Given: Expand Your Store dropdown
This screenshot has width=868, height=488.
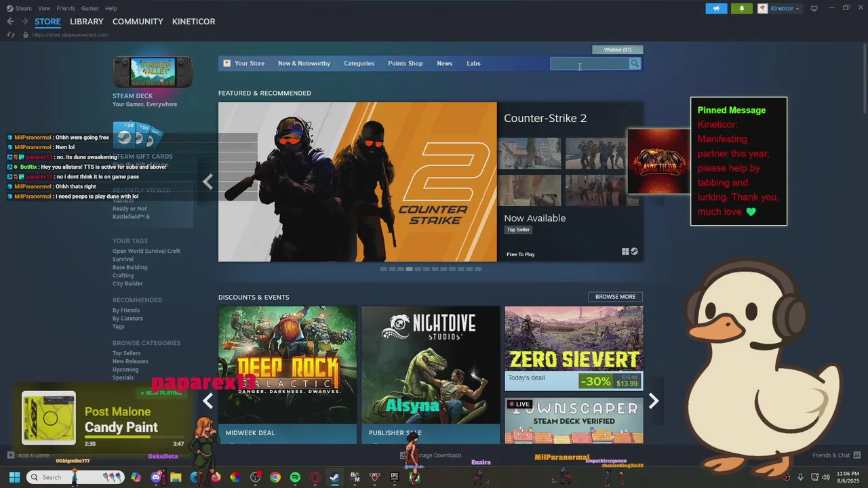Looking at the screenshot, I should [x=250, y=63].
